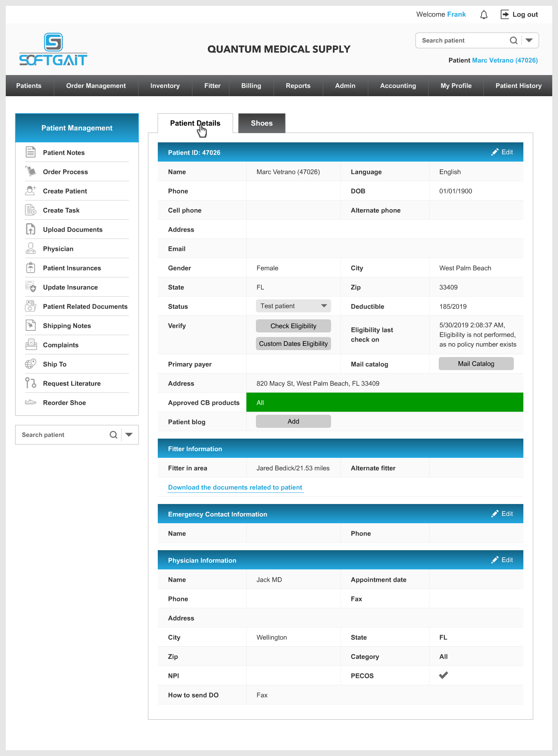Viewport: 558px width, 756px height.
Task: Open the Billing menu
Action: 251,86
